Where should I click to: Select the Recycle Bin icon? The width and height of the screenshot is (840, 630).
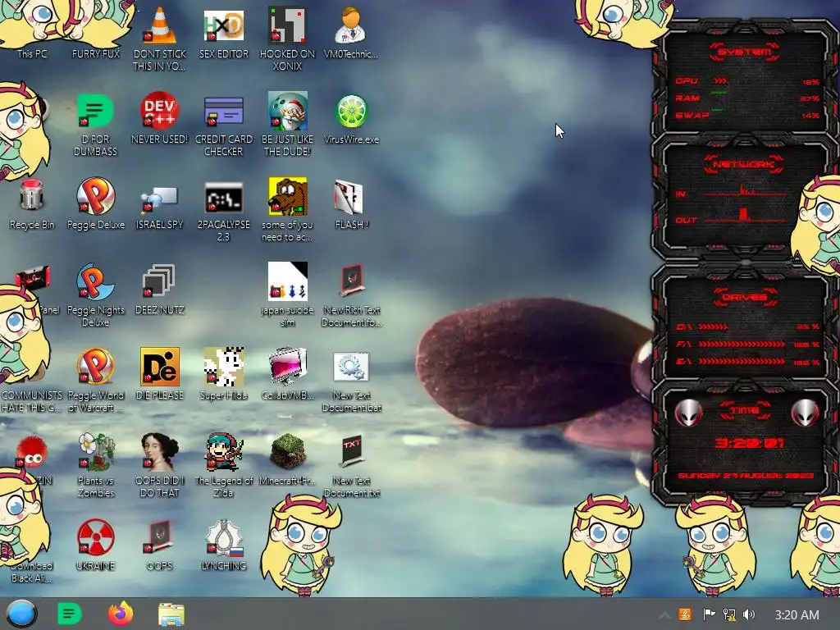tap(32, 204)
